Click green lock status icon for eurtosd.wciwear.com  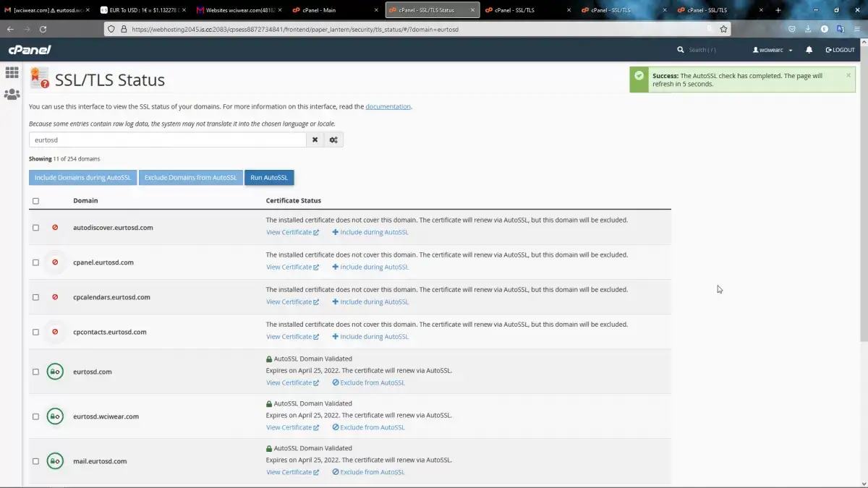[55, 416]
